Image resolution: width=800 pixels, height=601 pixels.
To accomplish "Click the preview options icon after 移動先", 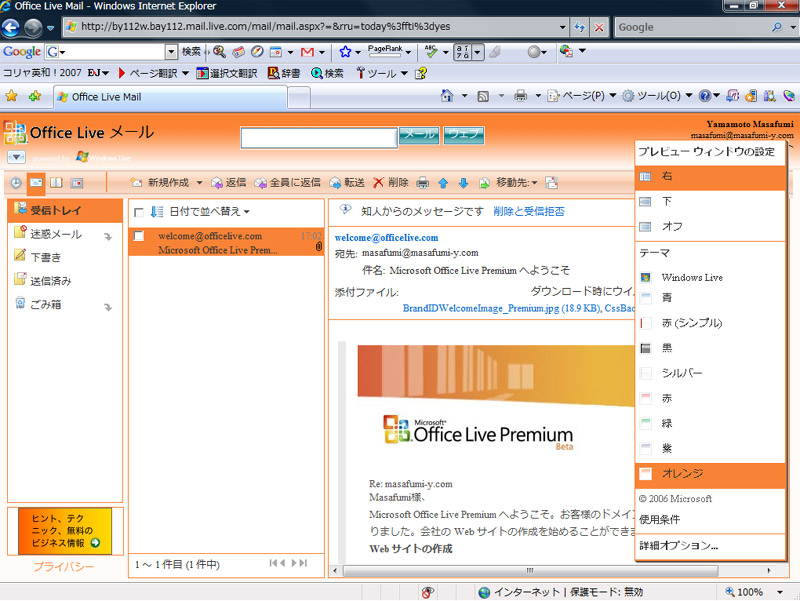I will (552, 183).
